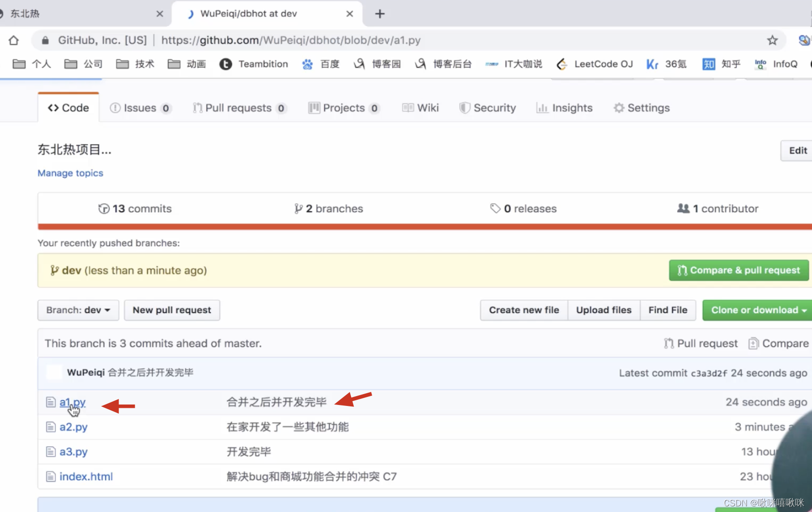Open the 公司 bookmarks folder

tap(83, 64)
